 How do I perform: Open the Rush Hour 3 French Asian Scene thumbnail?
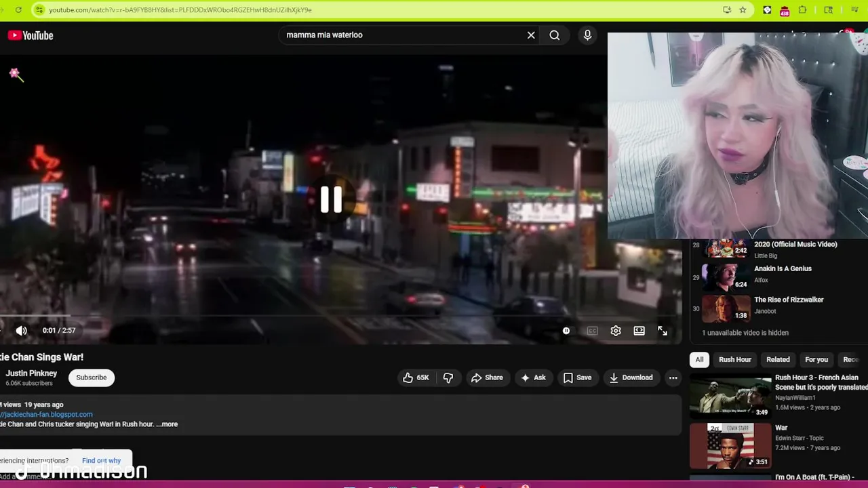pyautogui.click(x=730, y=396)
